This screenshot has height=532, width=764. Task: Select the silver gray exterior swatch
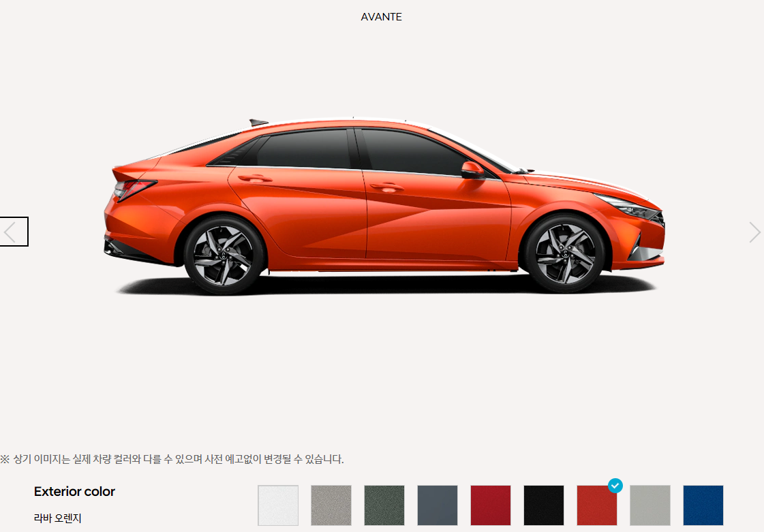pos(650,505)
